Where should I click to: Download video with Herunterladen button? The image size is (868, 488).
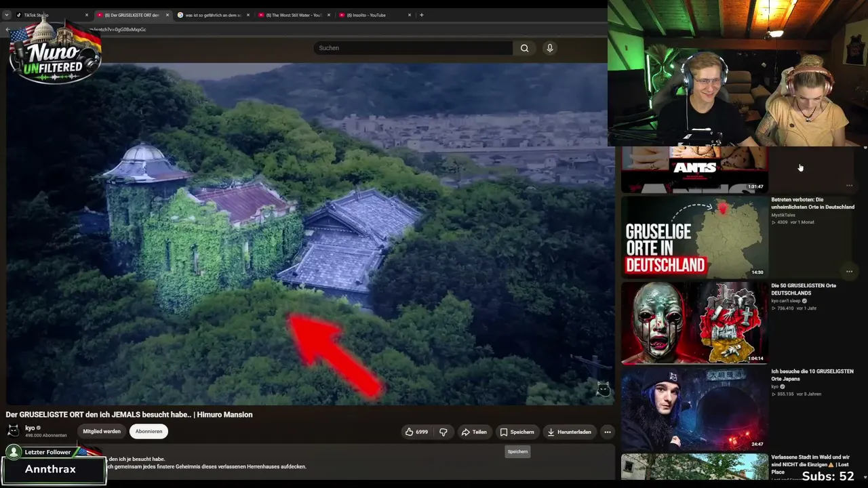[569, 432]
